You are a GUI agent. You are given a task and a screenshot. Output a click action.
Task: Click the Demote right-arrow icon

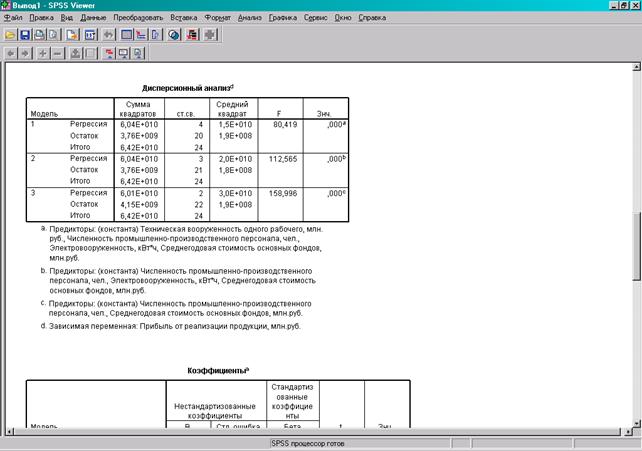click(x=25, y=53)
